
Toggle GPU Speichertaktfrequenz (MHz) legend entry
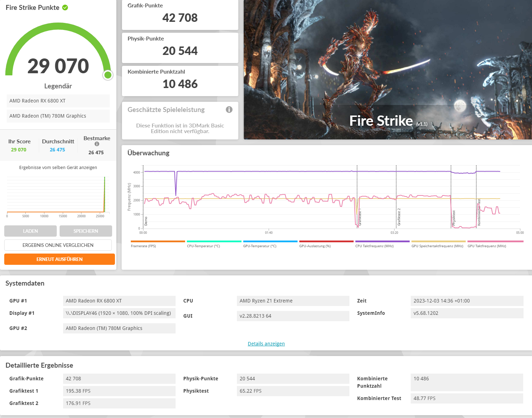pyautogui.click(x=438, y=244)
